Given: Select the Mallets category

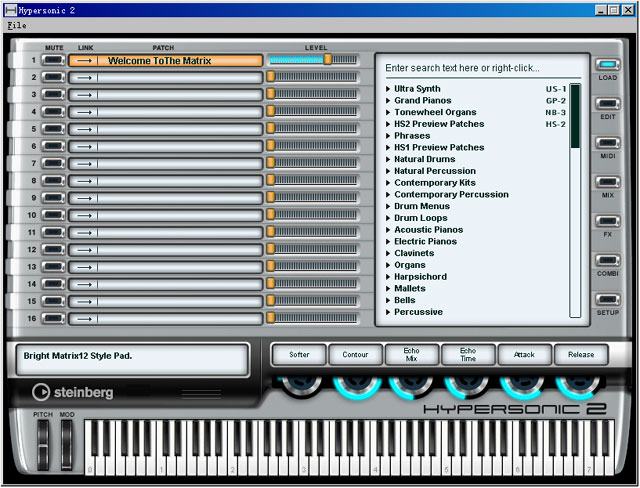Looking at the screenshot, I should click(x=410, y=288).
